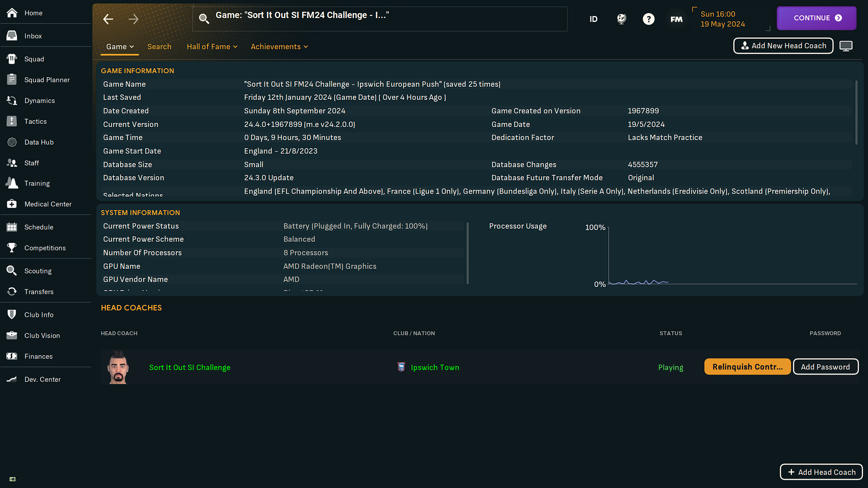This screenshot has width=868, height=488.
Task: Open the help question mark icon
Action: (649, 19)
